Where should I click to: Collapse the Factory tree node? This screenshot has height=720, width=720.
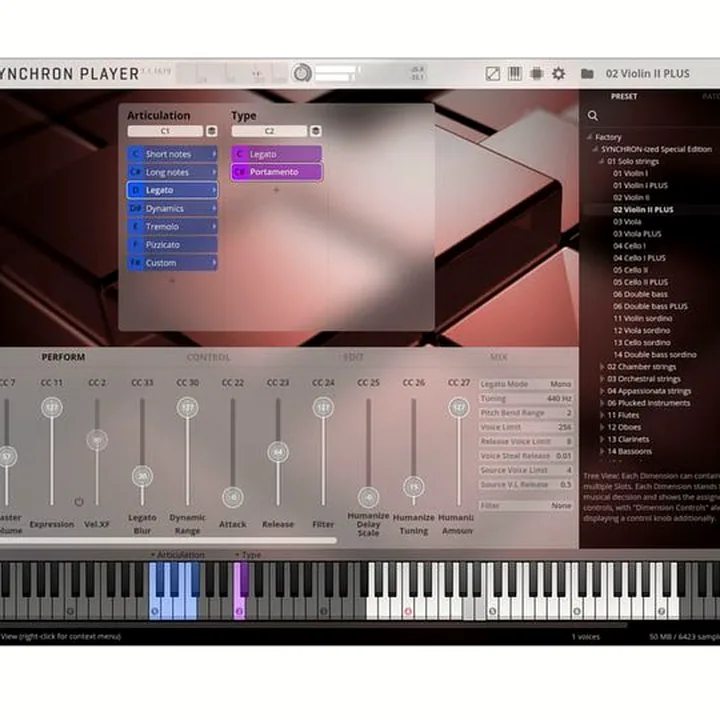(590, 137)
